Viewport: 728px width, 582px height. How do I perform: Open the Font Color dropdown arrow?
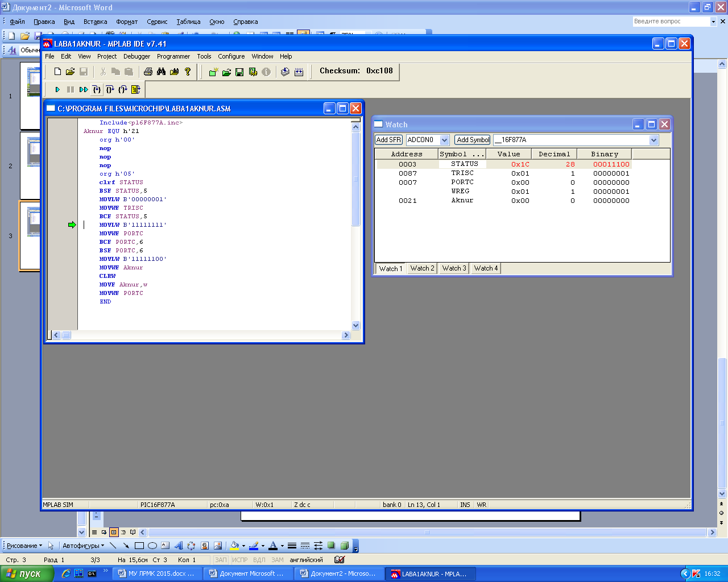(282, 546)
